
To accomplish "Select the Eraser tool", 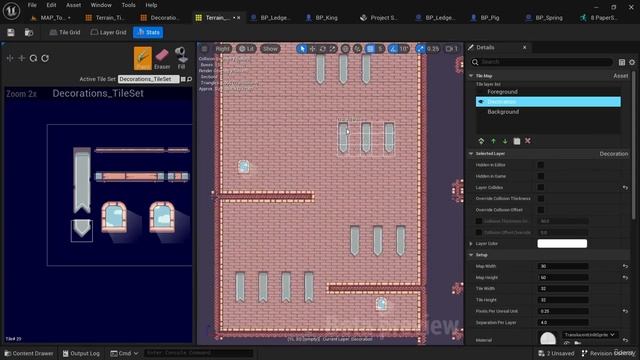I will (x=162, y=58).
